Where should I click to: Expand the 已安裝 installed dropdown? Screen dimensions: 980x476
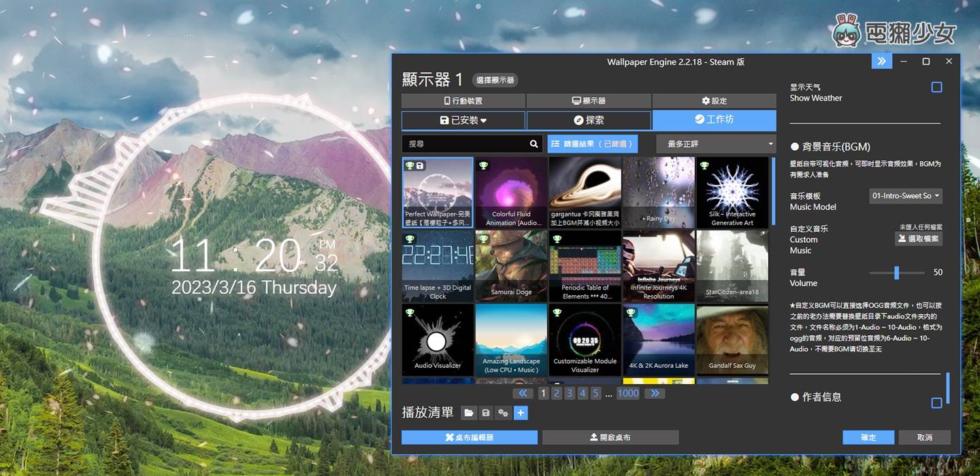pyautogui.click(x=463, y=120)
